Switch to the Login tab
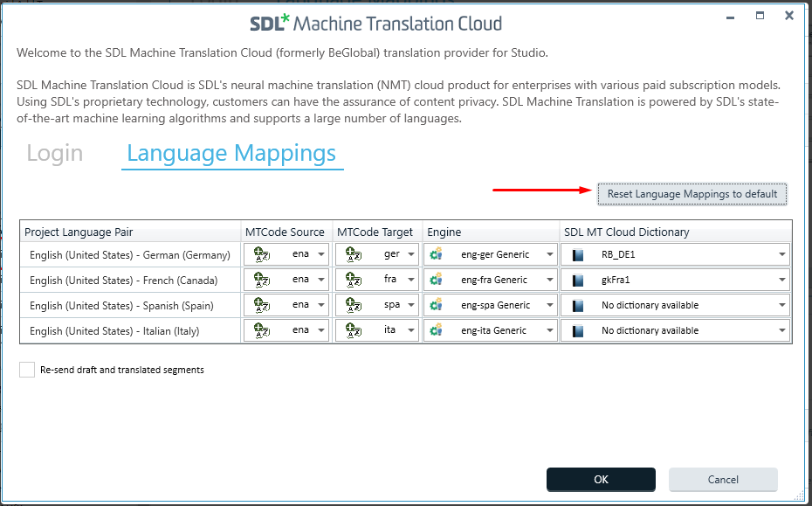 55,153
